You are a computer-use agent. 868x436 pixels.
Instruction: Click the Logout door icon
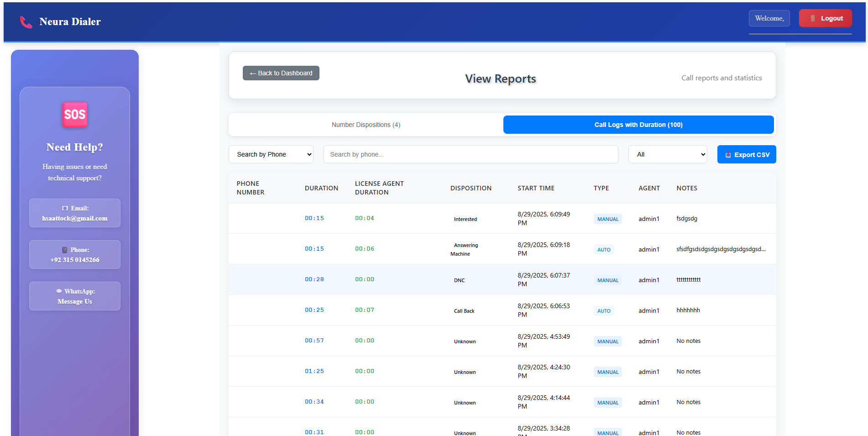pos(812,18)
